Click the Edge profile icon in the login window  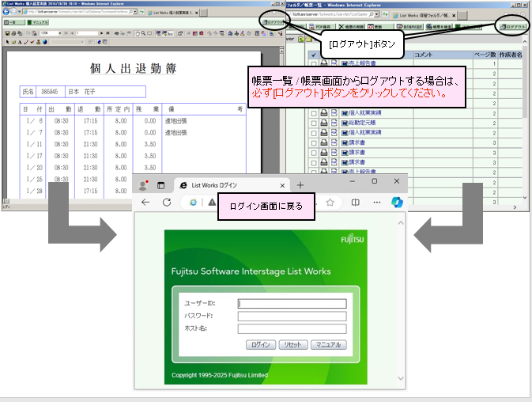coord(143,185)
